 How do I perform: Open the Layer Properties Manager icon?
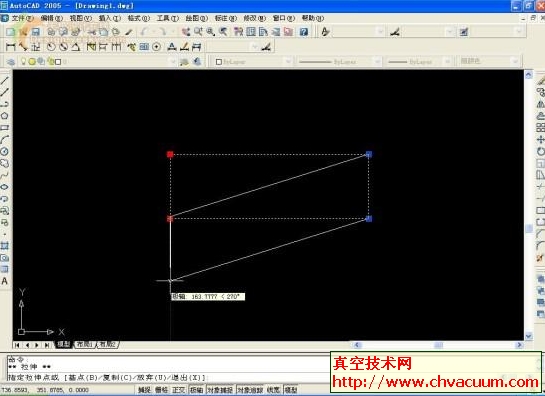click(x=11, y=62)
